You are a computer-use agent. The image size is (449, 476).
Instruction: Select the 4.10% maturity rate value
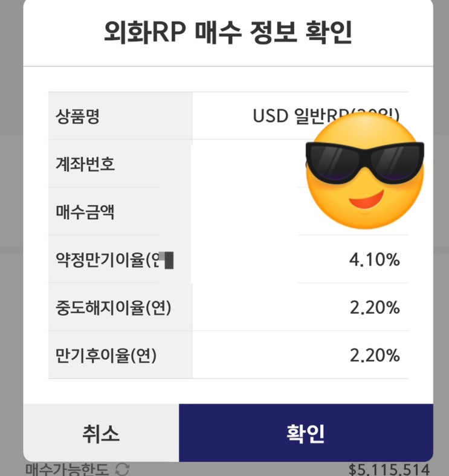pos(375,260)
